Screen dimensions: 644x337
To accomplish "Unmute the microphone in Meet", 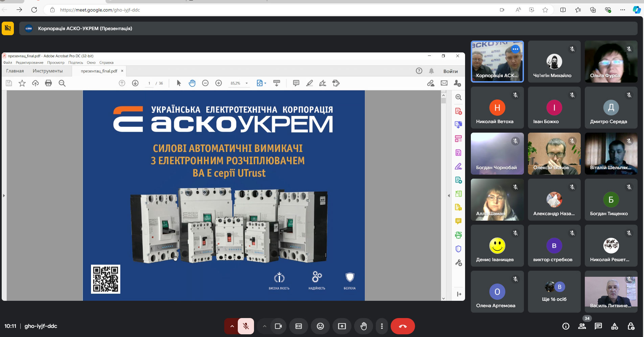I will [x=246, y=326].
